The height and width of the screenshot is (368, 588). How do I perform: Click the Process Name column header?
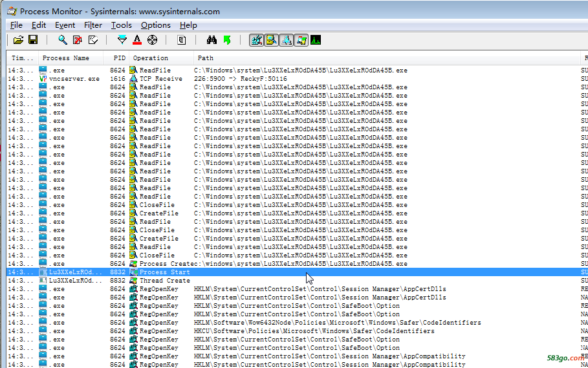pyautogui.click(x=71, y=58)
